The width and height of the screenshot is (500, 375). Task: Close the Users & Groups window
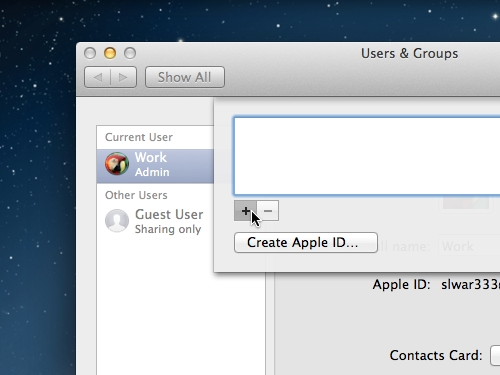(x=90, y=53)
